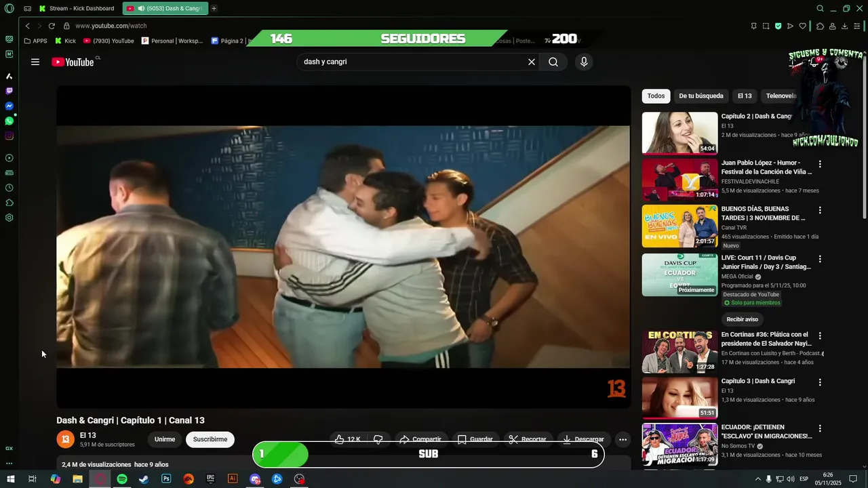Select the 'De tu búsqueda' filter chip
The width and height of the screenshot is (868, 488).
click(701, 96)
